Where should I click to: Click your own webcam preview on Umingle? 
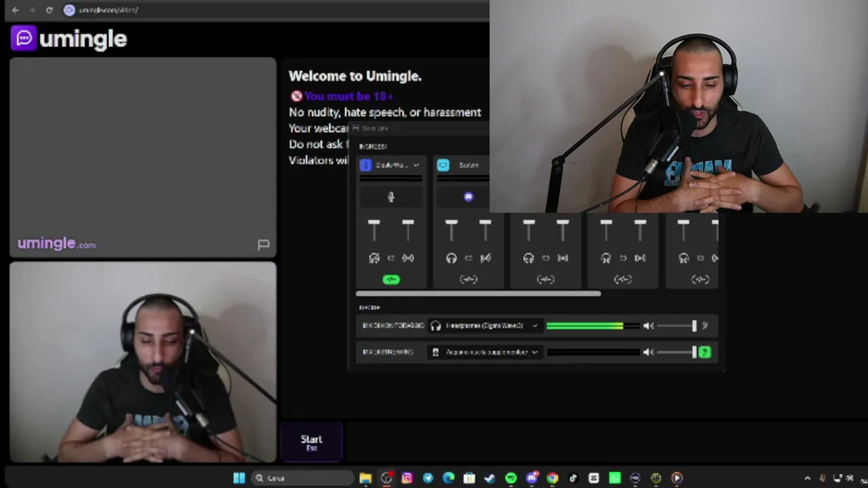pyautogui.click(x=143, y=362)
